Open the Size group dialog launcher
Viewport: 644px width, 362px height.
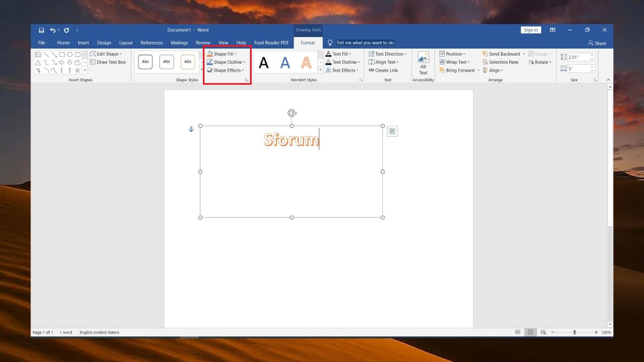(x=595, y=80)
